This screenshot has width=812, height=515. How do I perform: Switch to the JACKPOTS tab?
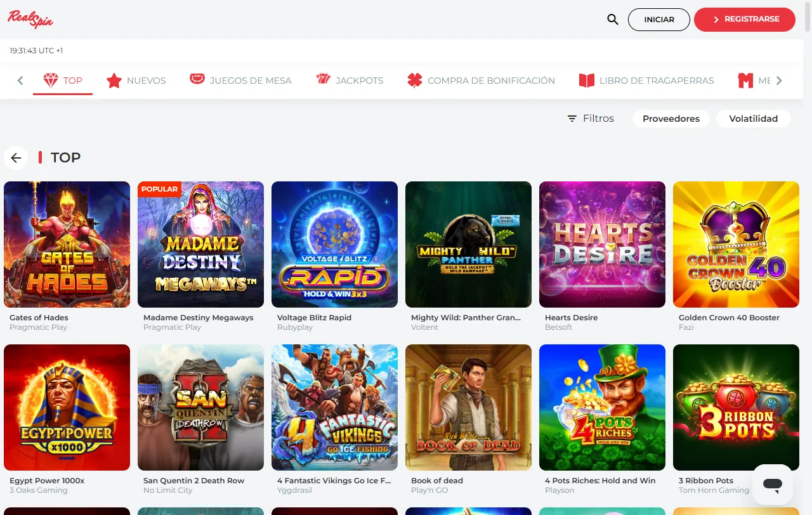tap(350, 81)
